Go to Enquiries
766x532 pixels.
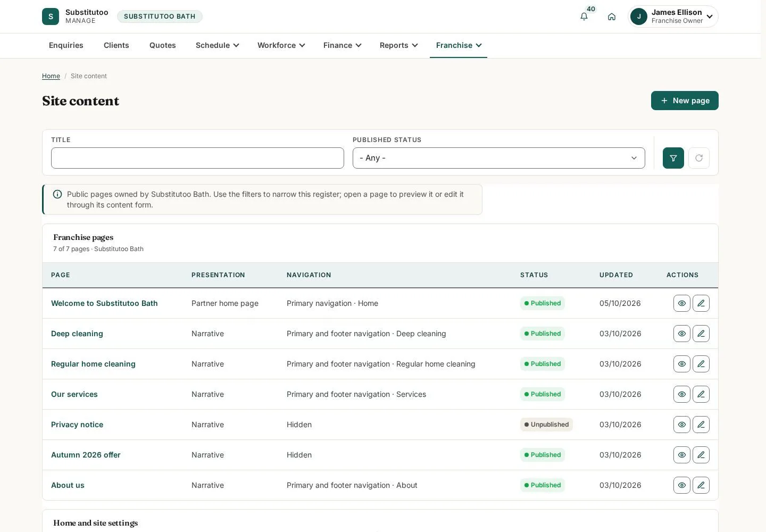click(66, 45)
